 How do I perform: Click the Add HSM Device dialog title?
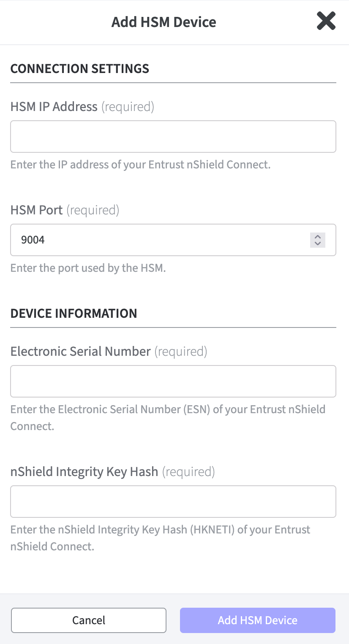pos(164,22)
